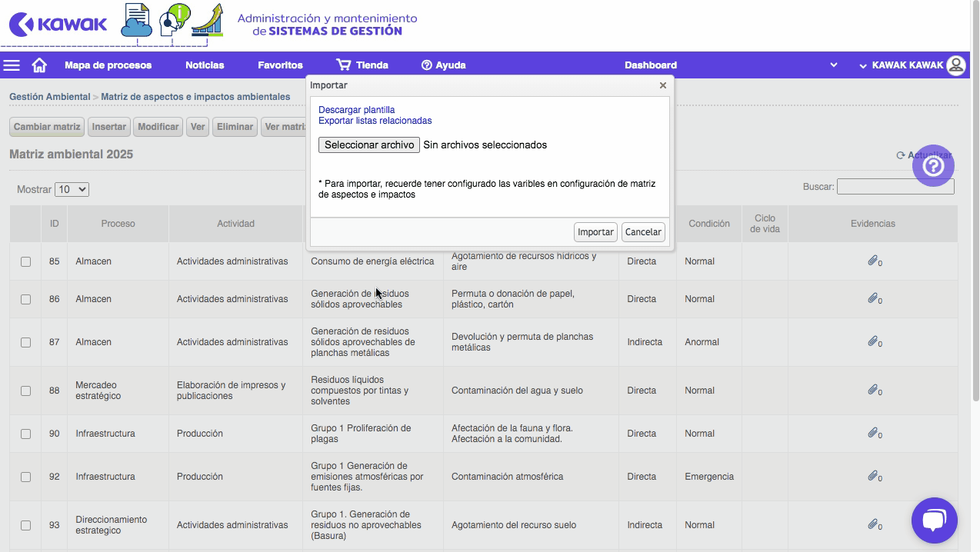This screenshot has width=980, height=552.
Task: Click the purple help question icon
Action: 933,165
